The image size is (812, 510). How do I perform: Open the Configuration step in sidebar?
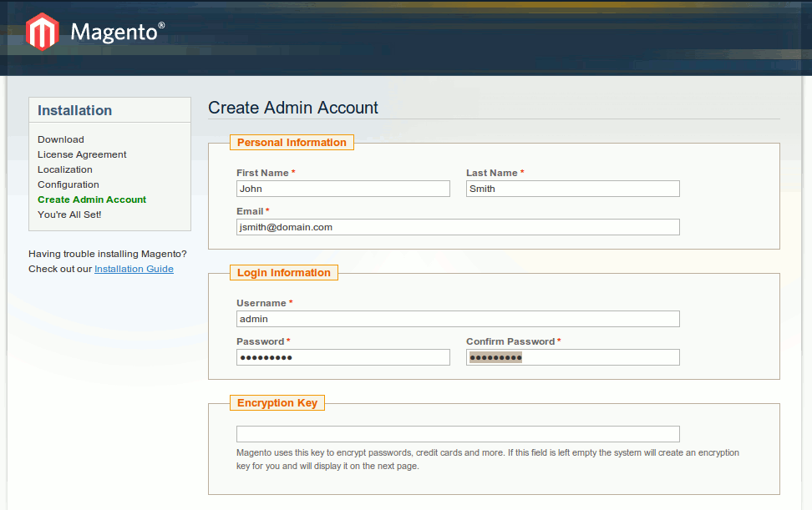(69, 184)
